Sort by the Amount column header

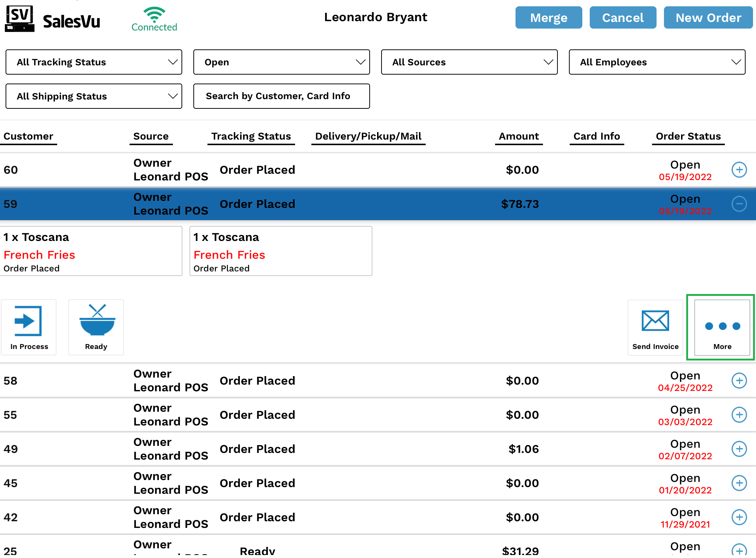click(518, 136)
